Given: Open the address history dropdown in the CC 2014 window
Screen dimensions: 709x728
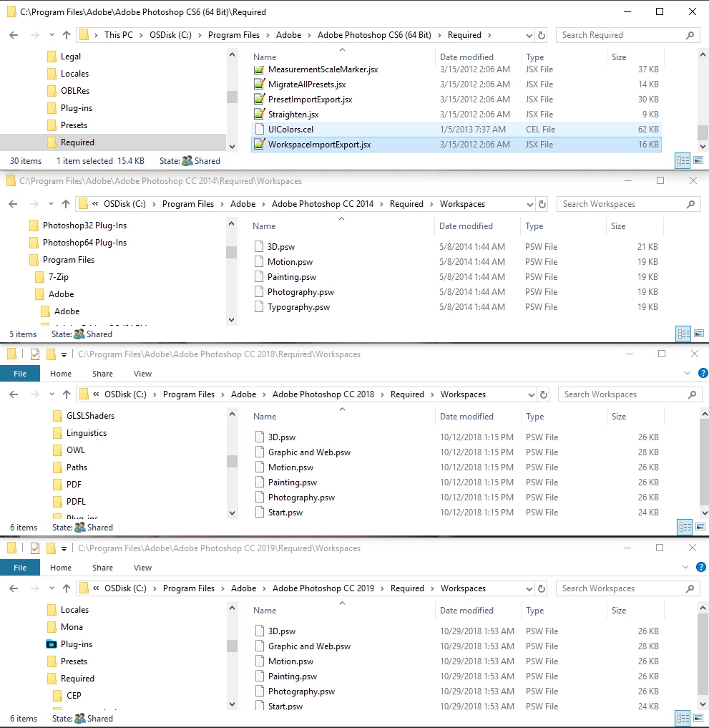Looking at the screenshot, I should pos(529,204).
